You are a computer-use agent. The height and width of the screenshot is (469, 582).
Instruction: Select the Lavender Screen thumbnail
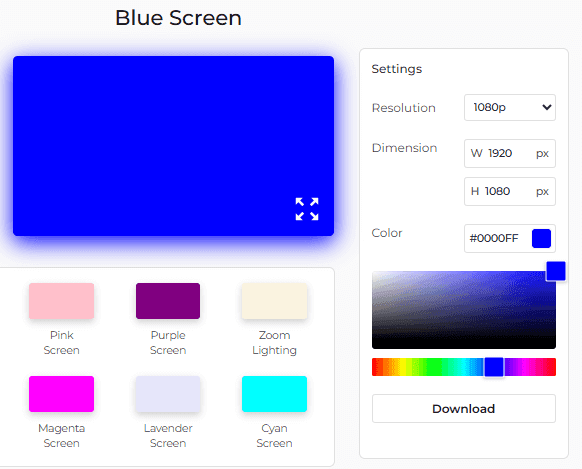(168, 394)
